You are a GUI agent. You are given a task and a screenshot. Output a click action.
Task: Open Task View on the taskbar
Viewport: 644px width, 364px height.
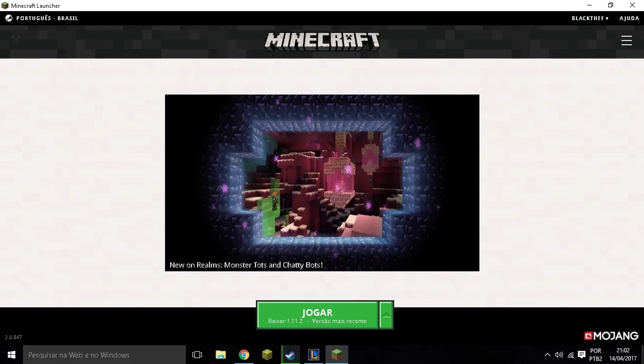(197, 355)
